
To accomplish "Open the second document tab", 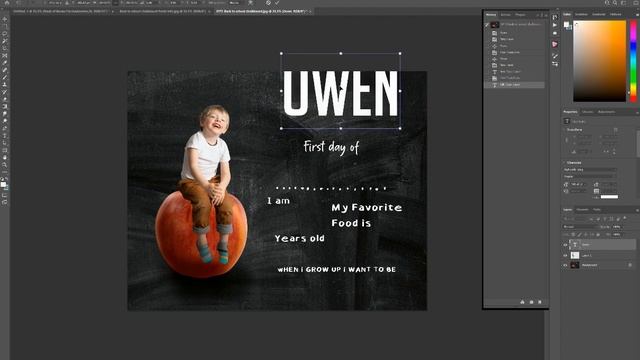I will click(163, 11).
